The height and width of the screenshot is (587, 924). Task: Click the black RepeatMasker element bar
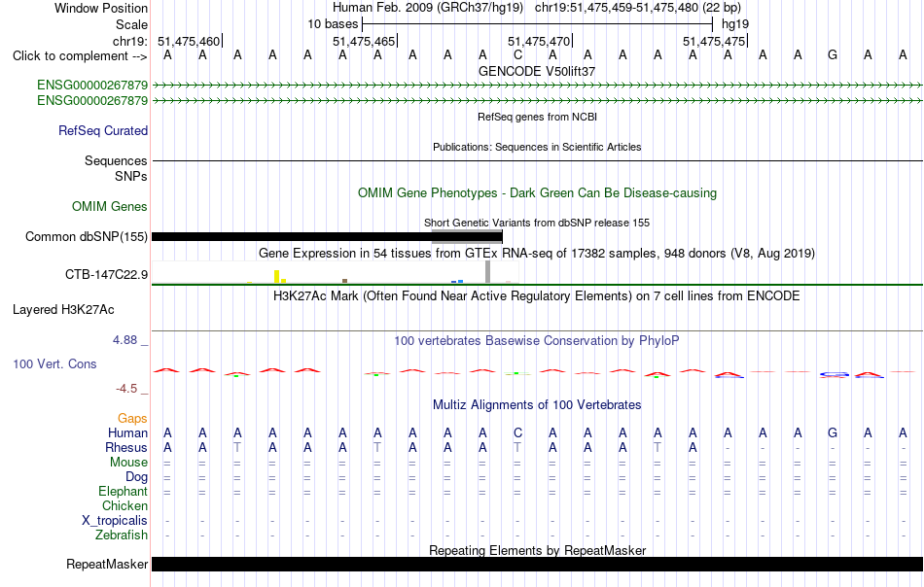click(x=537, y=564)
